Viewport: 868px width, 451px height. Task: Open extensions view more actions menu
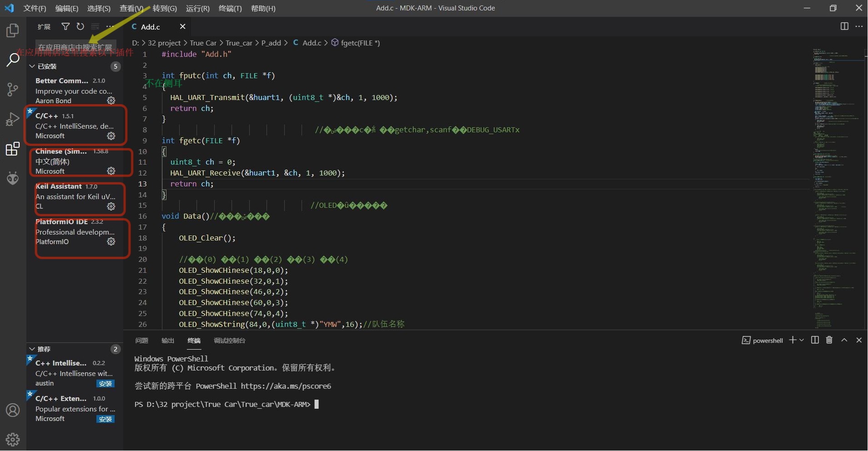[x=110, y=27]
